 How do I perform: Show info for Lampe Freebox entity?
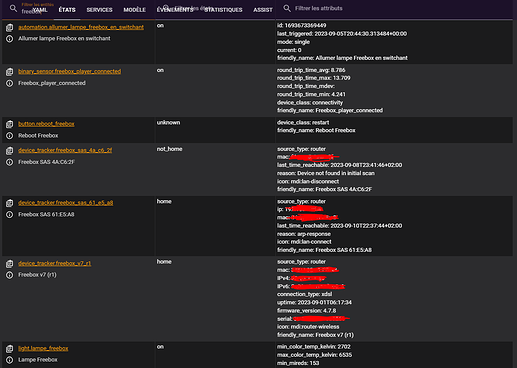pyautogui.click(x=9, y=360)
